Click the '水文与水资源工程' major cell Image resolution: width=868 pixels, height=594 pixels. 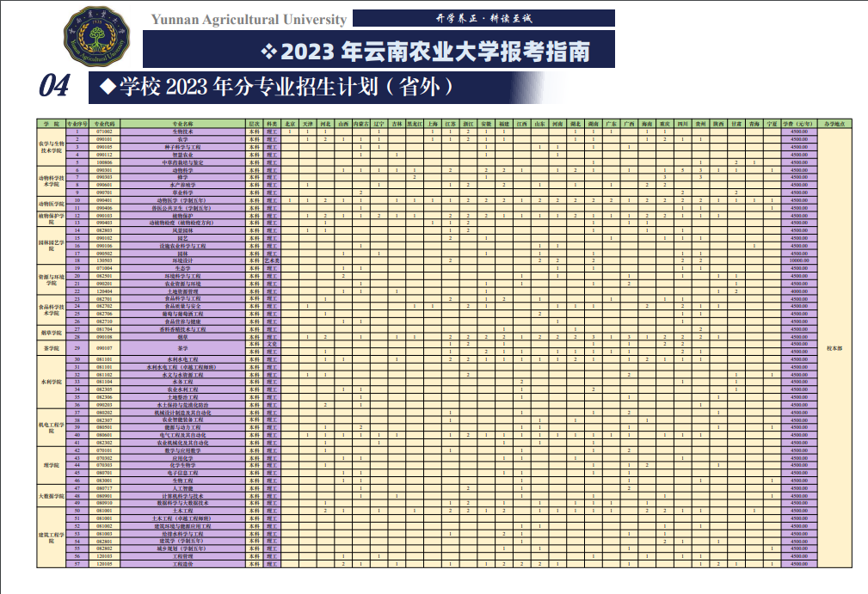click(182, 375)
